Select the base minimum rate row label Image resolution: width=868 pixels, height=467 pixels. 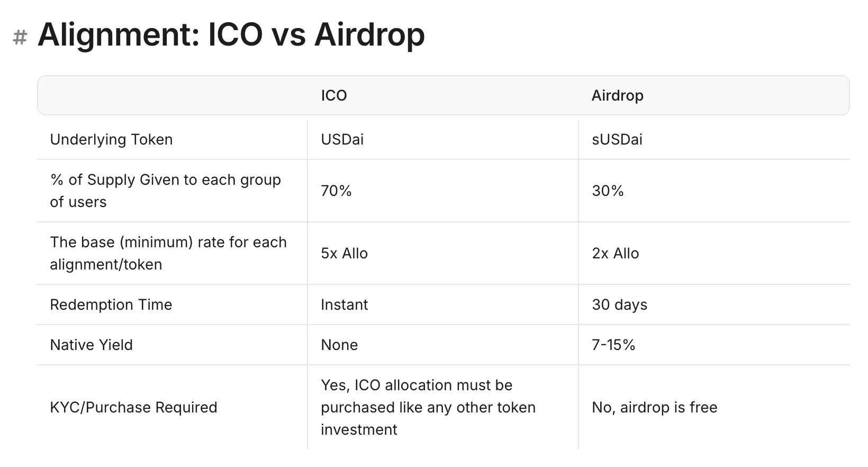[x=168, y=253]
